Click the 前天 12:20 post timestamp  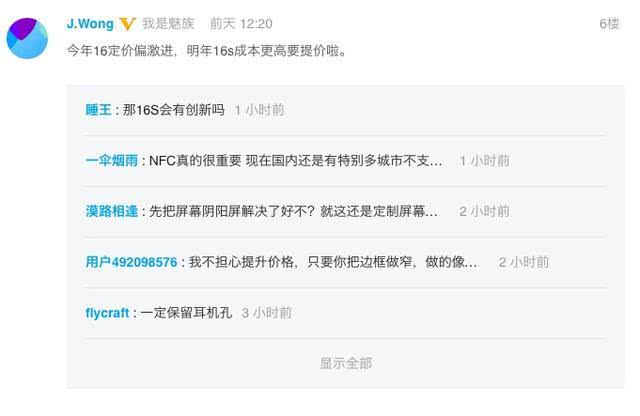coord(241,24)
